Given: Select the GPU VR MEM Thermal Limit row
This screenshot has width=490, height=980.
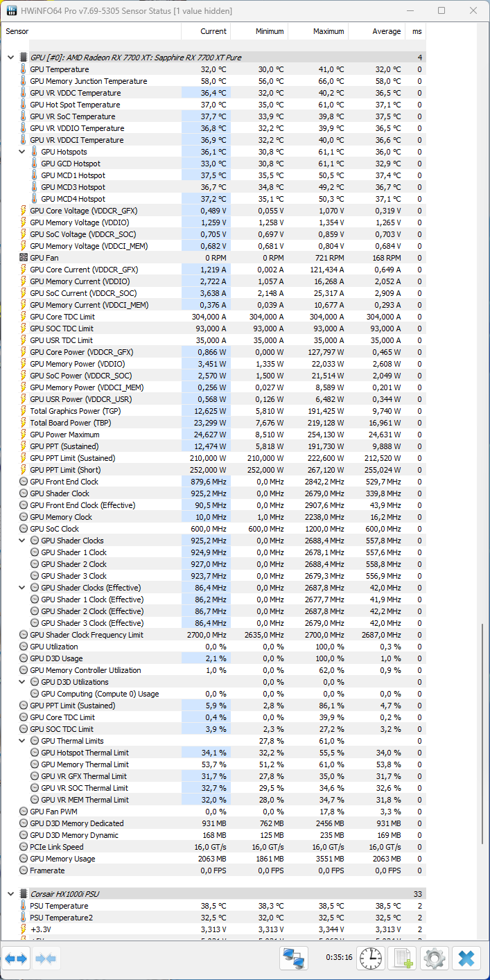Looking at the screenshot, I should tap(214, 800).
